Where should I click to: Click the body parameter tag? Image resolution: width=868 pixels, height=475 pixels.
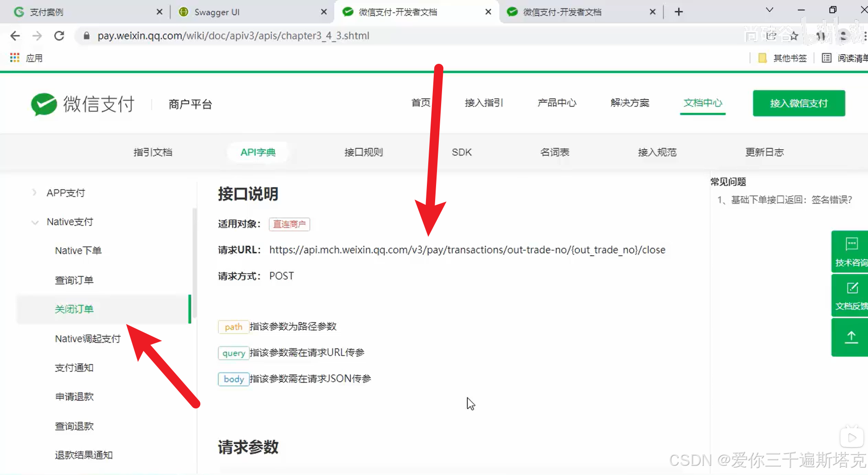click(233, 379)
